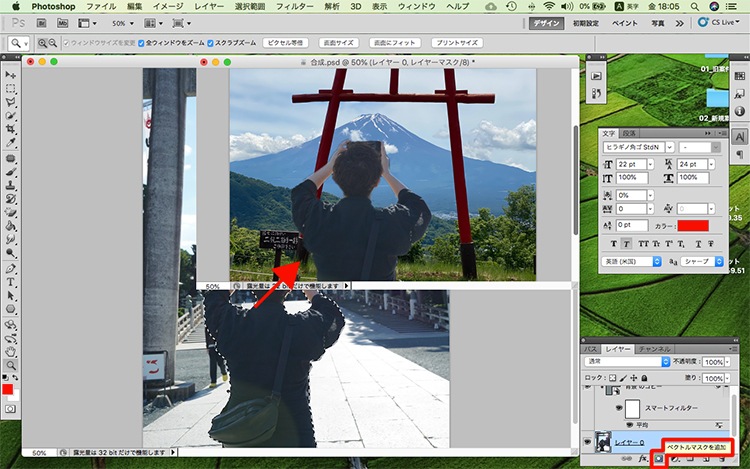Click the 画面にフィット button
This screenshot has height=469, width=750.
(395, 43)
